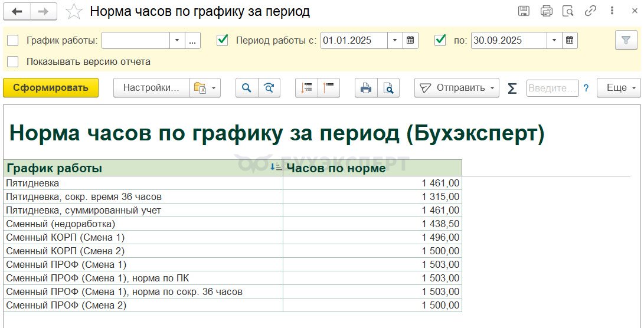644x328 pixels.
Task: Select the Сменный (недоработка) row
Action: 233,224
